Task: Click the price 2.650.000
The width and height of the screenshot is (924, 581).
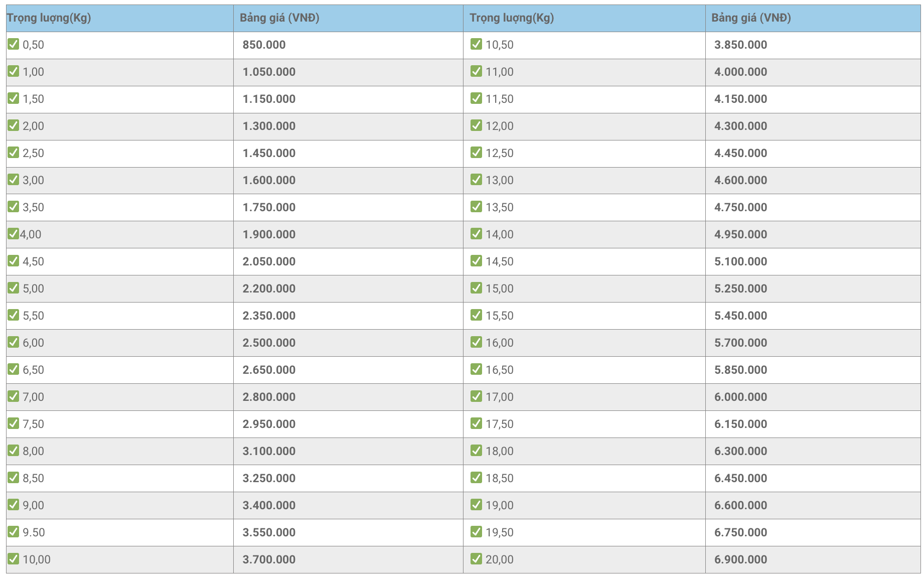Action: 269,370
